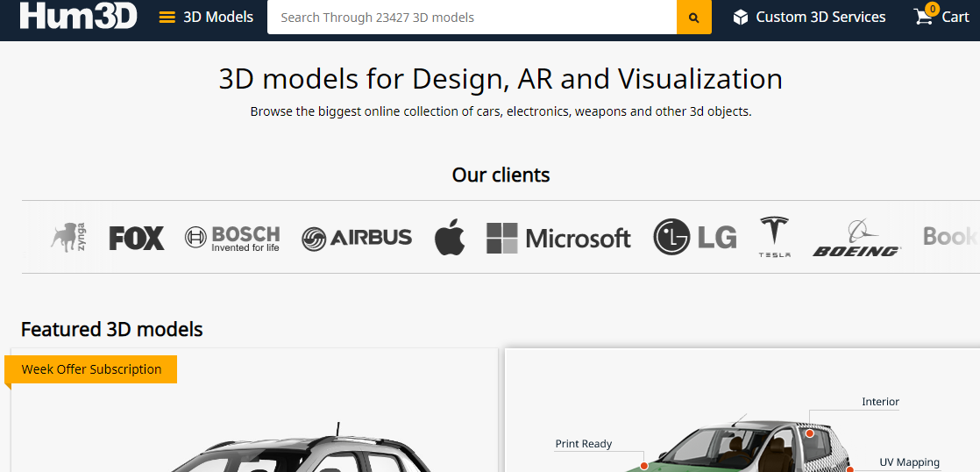Click the Featured 3D models heading
Image resolution: width=980 pixels, height=472 pixels.
[112, 329]
